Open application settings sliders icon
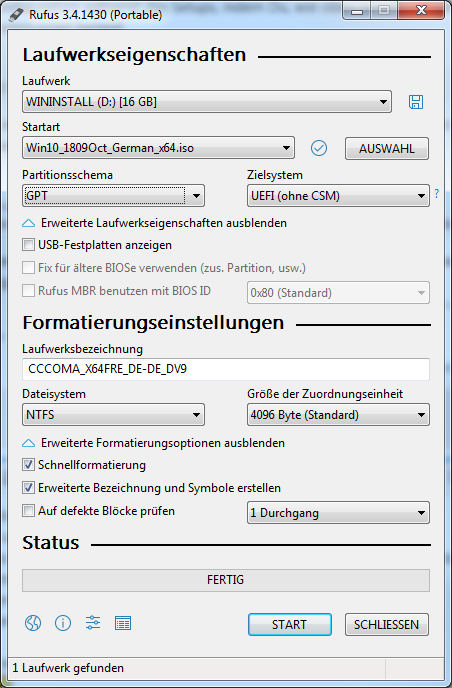The width and height of the screenshot is (452, 688). pos(93,623)
